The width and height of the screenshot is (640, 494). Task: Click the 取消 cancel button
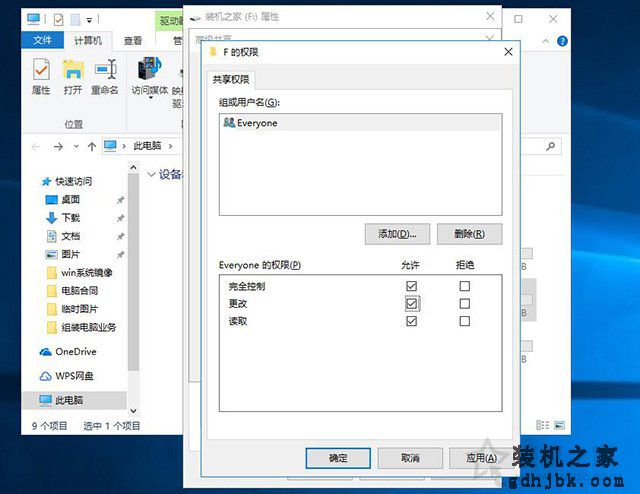coord(410,458)
